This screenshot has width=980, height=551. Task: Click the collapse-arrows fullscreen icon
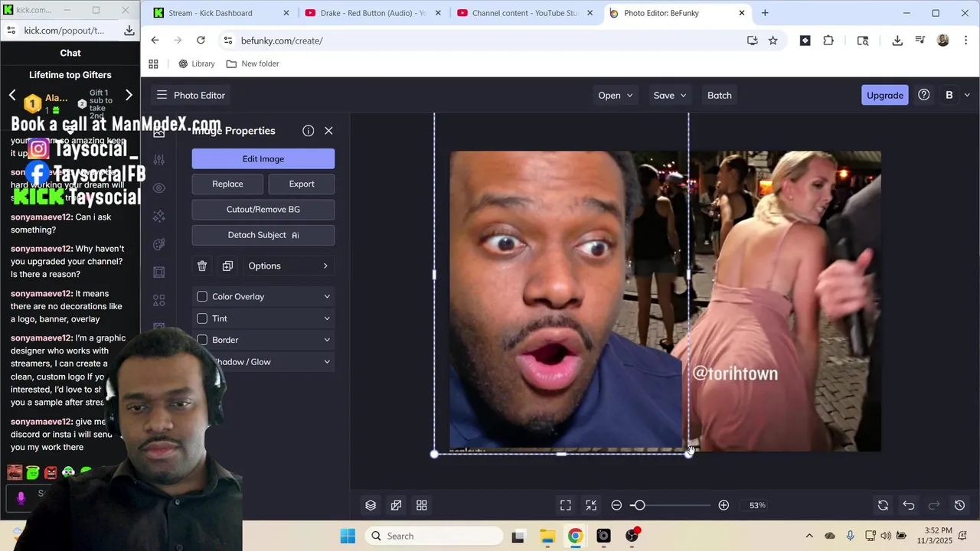point(591,505)
